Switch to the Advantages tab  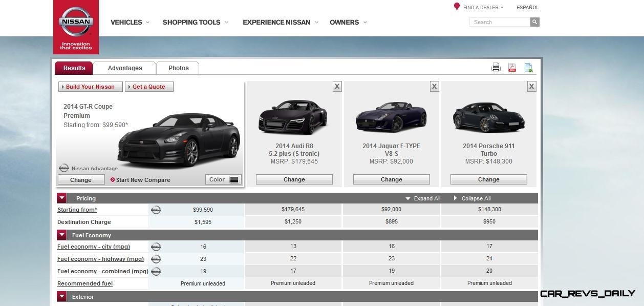pyautogui.click(x=125, y=68)
